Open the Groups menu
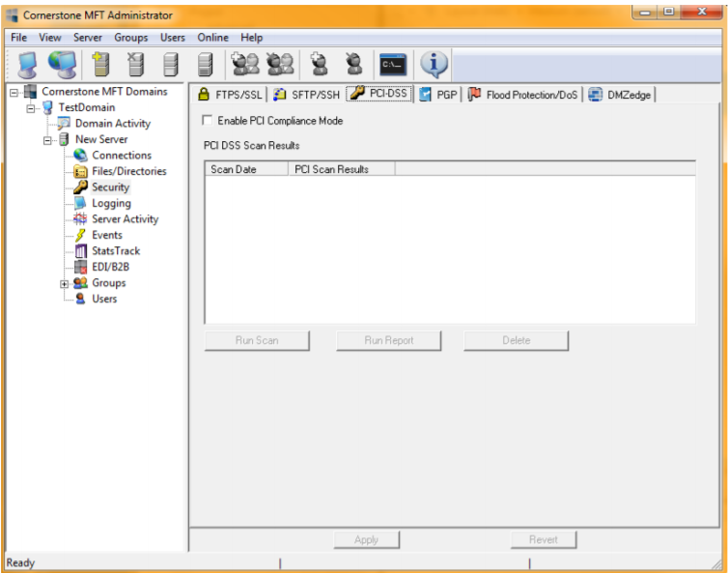This screenshot has width=728, height=573. point(131,38)
